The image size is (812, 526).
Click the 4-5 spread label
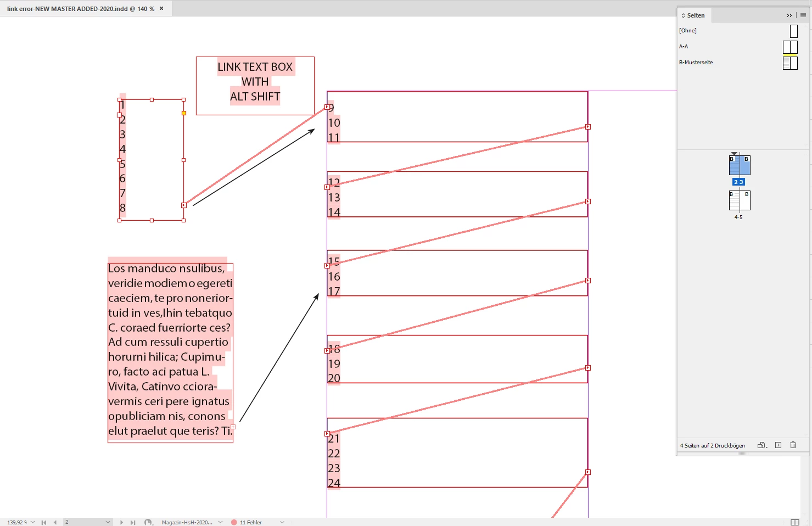pyautogui.click(x=738, y=217)
